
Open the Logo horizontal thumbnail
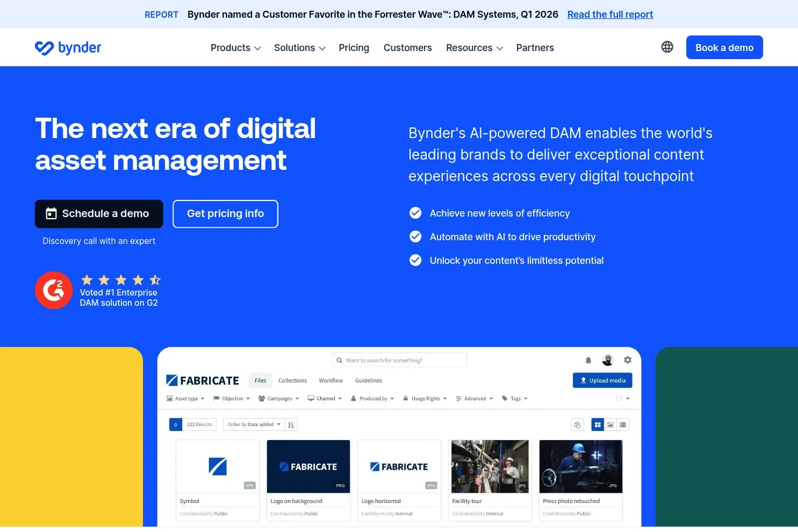pyautogui.click(x=399, y=466)
